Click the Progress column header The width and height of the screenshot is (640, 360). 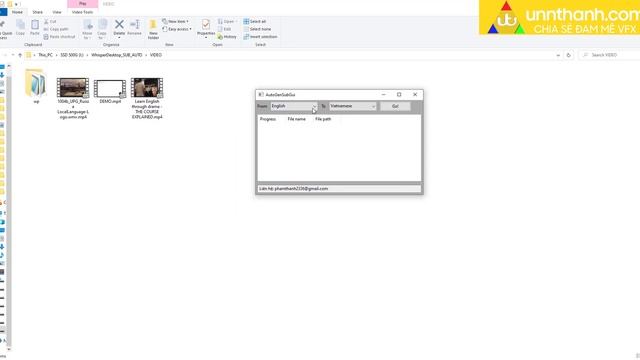click(x=268, y=119)
